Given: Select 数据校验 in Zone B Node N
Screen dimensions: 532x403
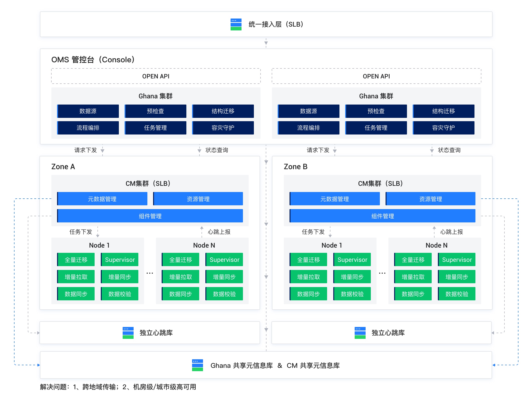Looking at the screenshot, I should (x=456, y=294).
